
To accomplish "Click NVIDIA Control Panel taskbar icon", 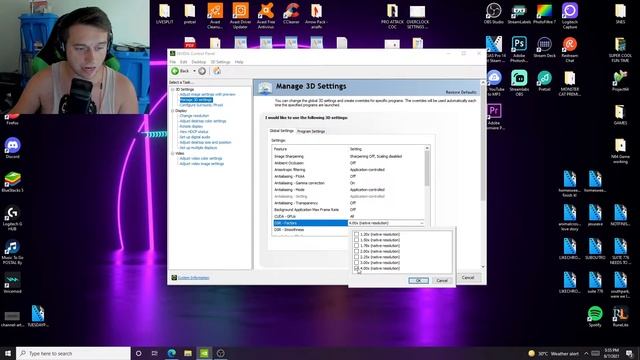I will click(204, 353).
